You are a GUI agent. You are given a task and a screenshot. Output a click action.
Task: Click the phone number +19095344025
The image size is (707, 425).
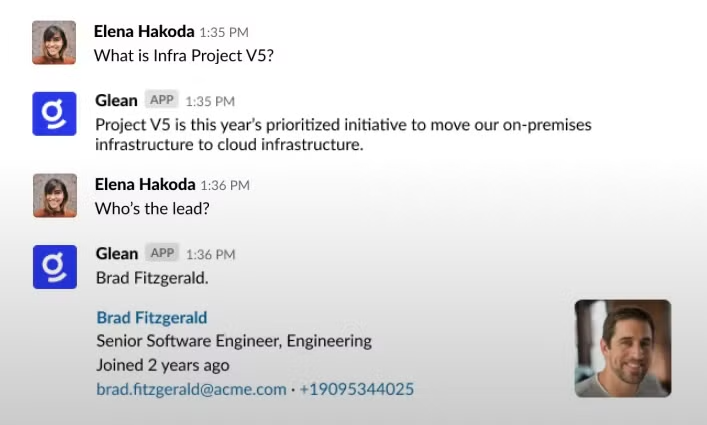(358, 389)
